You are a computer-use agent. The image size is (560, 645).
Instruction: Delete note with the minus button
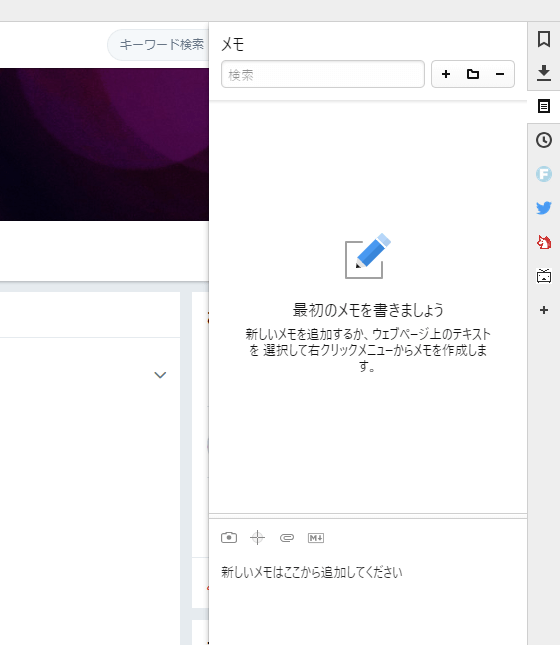click(x=500, y=74)
